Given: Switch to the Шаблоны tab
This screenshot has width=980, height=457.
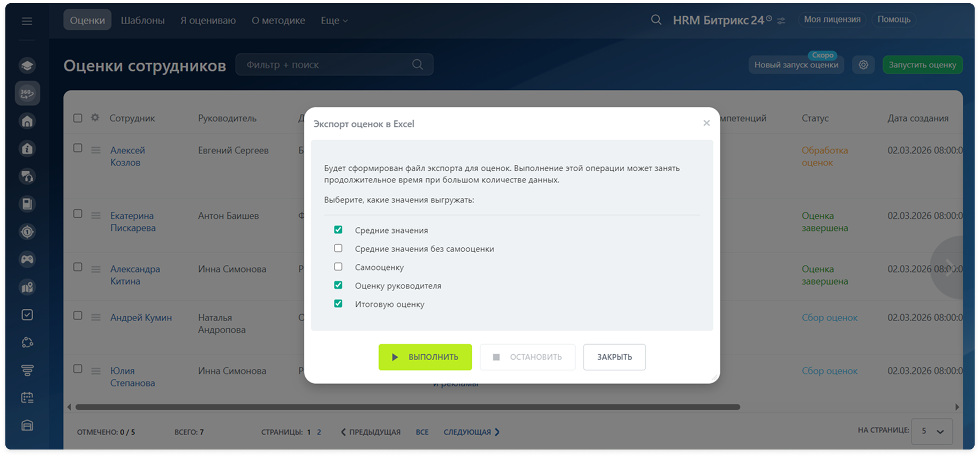Looking at the screenshot, I should tap(142, 20).
